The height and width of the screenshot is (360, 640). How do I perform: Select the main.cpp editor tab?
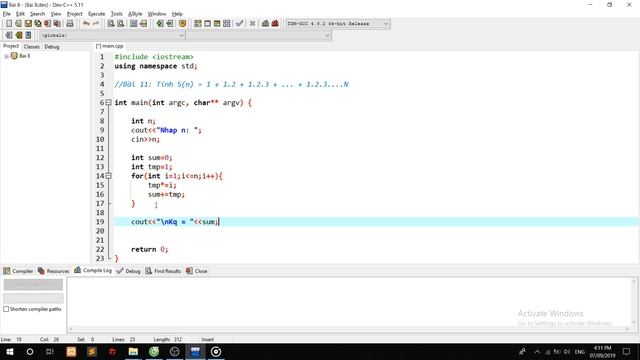point(109,46)
